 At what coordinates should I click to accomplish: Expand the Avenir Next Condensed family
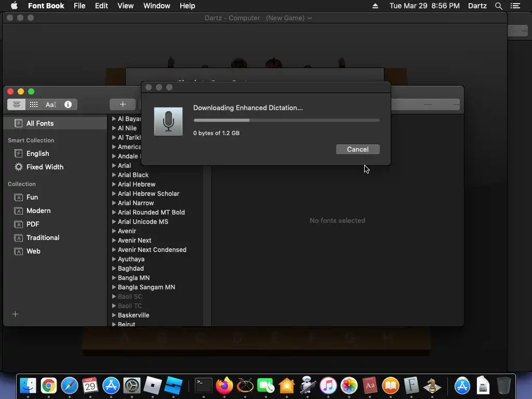(114, 250)
